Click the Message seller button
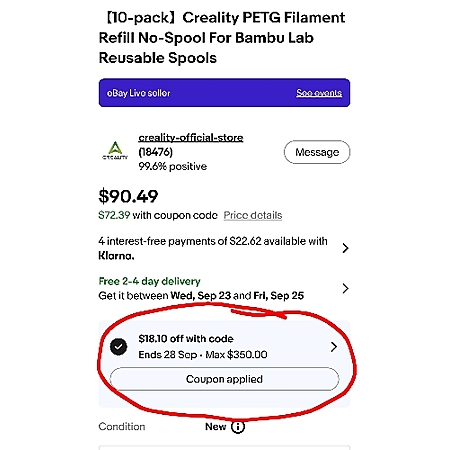The width and height of the screenshot is (450, 450). [317, 152]
